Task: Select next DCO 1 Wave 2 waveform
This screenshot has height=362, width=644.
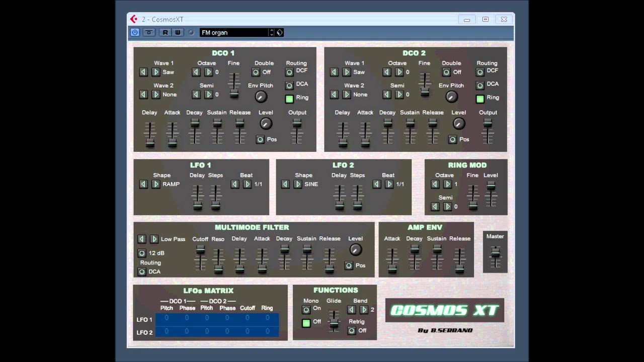Action: 156,95
